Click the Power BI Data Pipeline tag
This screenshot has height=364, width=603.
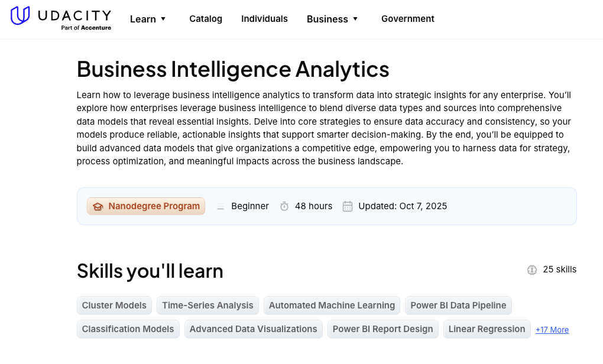458,305
